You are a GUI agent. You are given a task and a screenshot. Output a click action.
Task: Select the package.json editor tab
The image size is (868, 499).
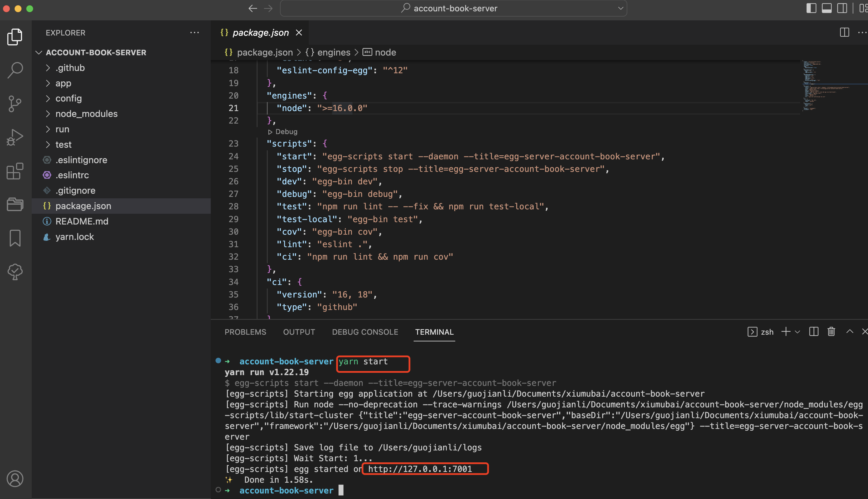260,33
